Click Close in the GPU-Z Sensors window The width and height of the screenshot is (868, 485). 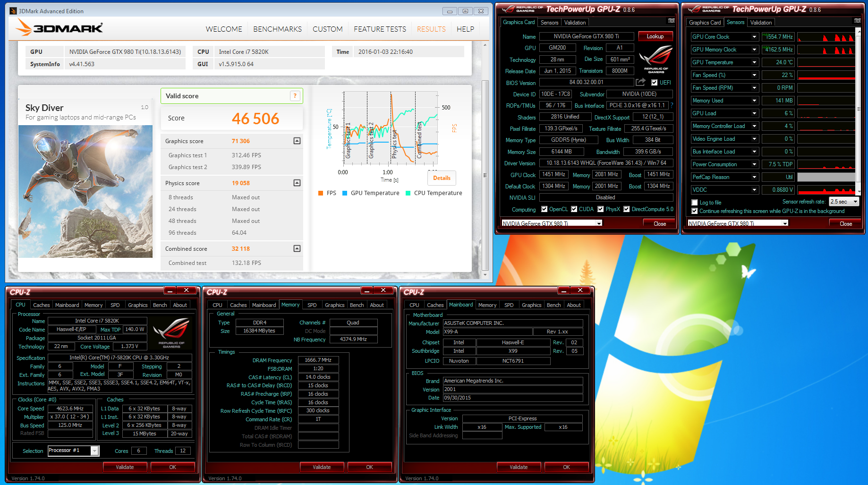846,223
